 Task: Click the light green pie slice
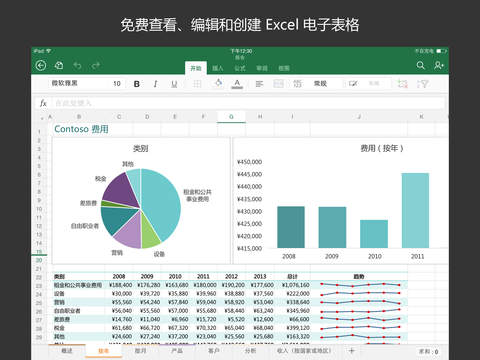150,233
